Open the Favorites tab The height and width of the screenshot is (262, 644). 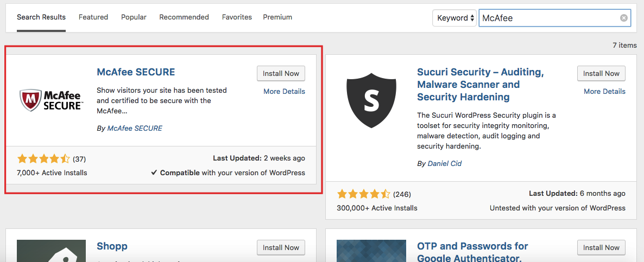tap(237, 17)
